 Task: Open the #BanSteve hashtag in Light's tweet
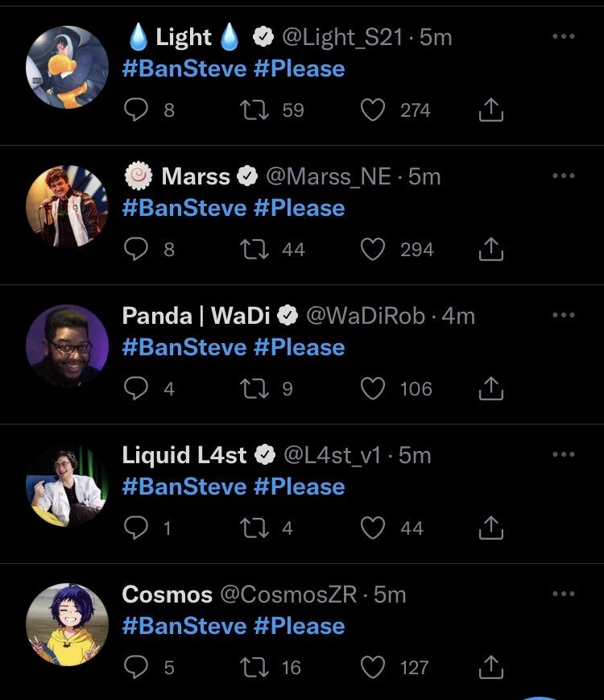184,69
